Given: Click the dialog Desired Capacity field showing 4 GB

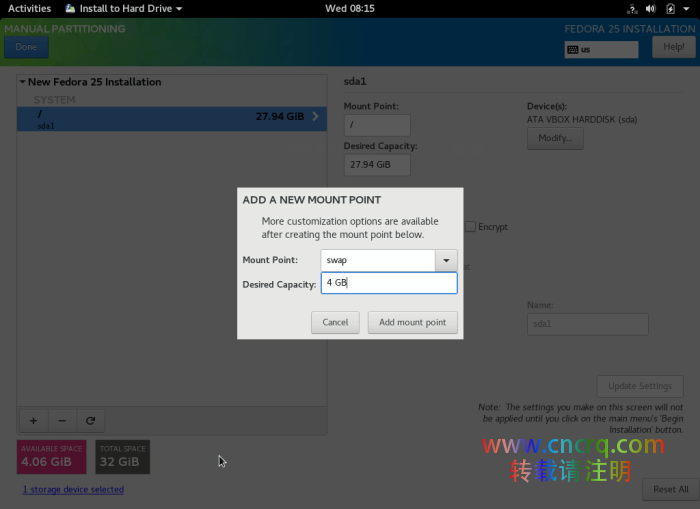Looking at the screenshot, I should pos(389,283).
